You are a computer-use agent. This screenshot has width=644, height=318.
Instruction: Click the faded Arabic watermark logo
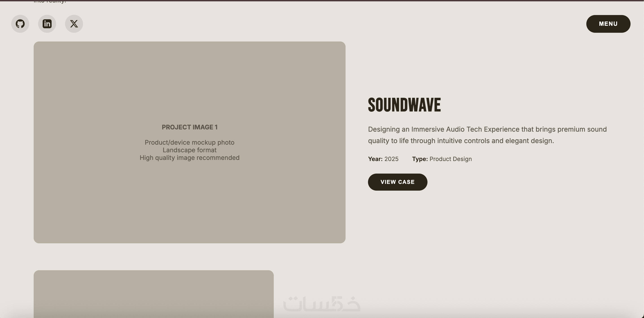[322, 304]
